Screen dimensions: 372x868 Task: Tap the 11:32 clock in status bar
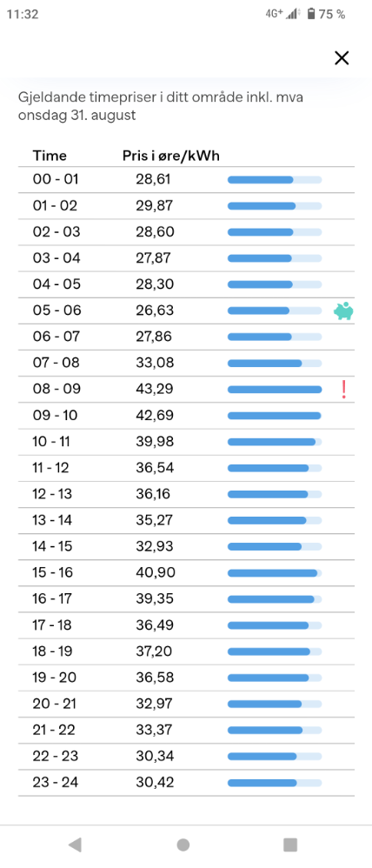22,15
